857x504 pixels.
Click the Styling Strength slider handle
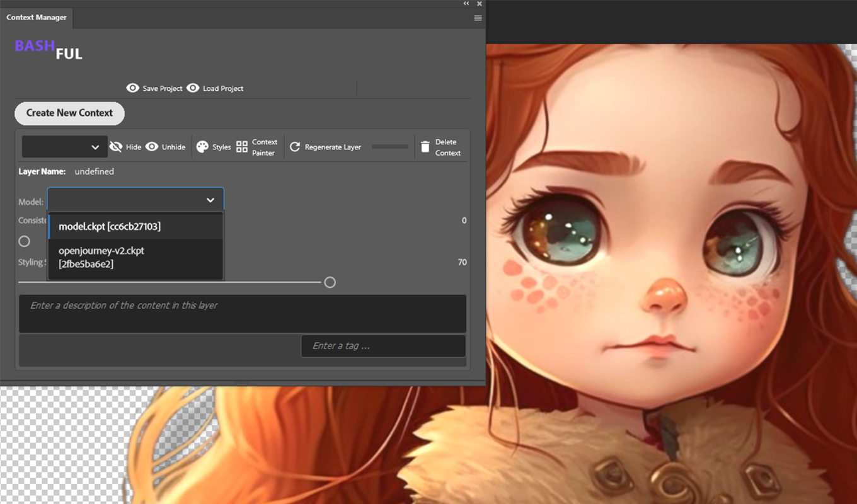click(330, 282)
